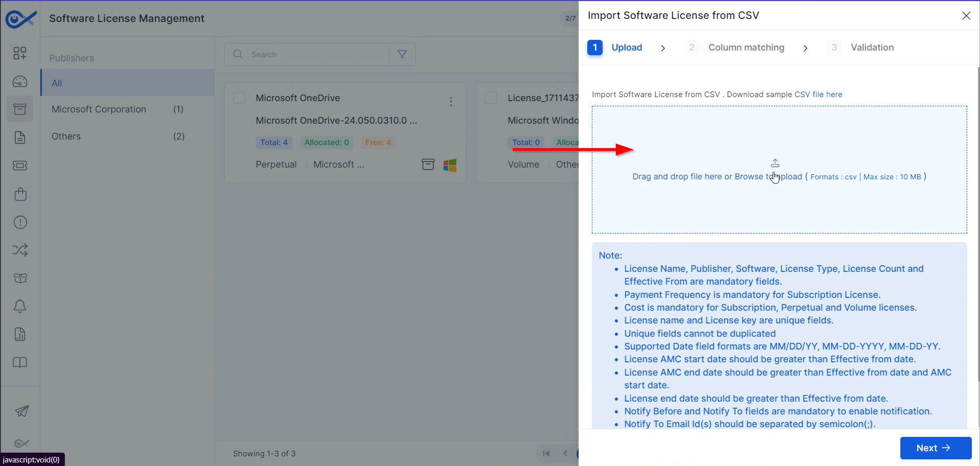
Task: Open the ticket icon in sidebar
Action: 20,166
